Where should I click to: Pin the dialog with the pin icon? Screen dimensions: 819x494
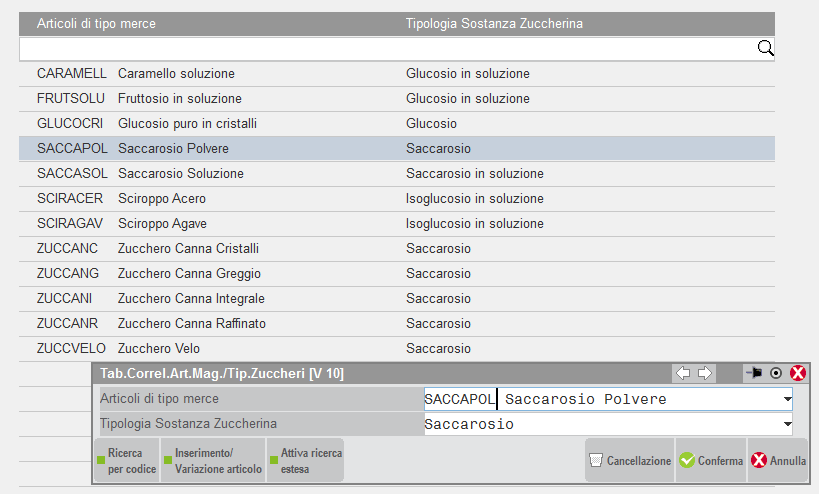[x=753, y=373]
